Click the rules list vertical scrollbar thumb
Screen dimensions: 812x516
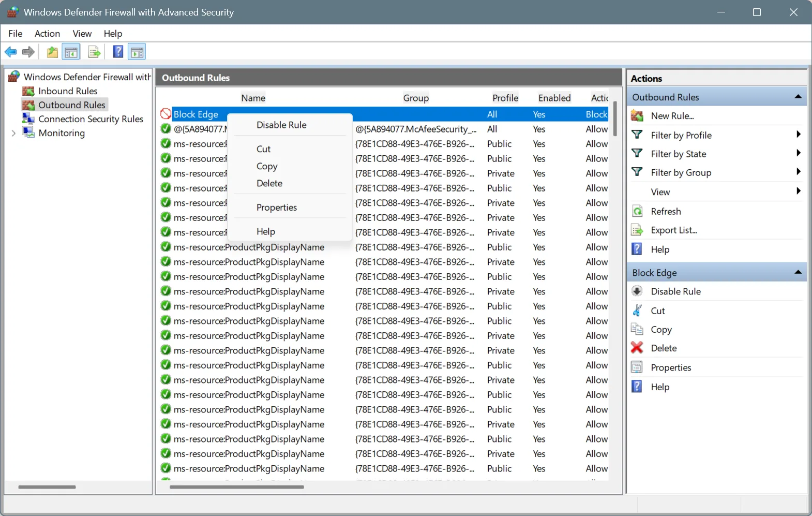(x=615, y=119)
